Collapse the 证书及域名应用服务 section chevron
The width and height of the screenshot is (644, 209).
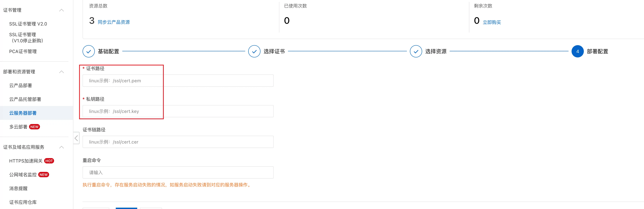click(x=62, y=147)
